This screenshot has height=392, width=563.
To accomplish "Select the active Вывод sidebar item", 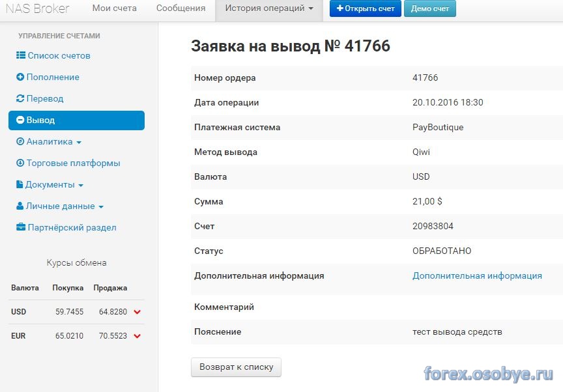I will [x=76, y=120].
